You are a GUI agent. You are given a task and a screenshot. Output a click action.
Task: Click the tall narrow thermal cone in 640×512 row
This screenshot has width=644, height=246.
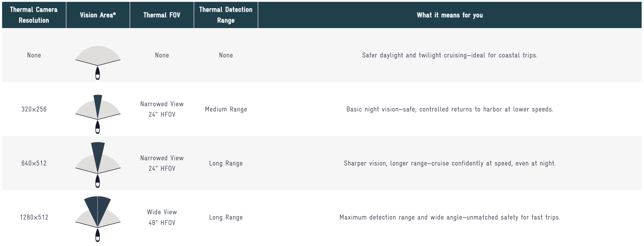(98, 155)
